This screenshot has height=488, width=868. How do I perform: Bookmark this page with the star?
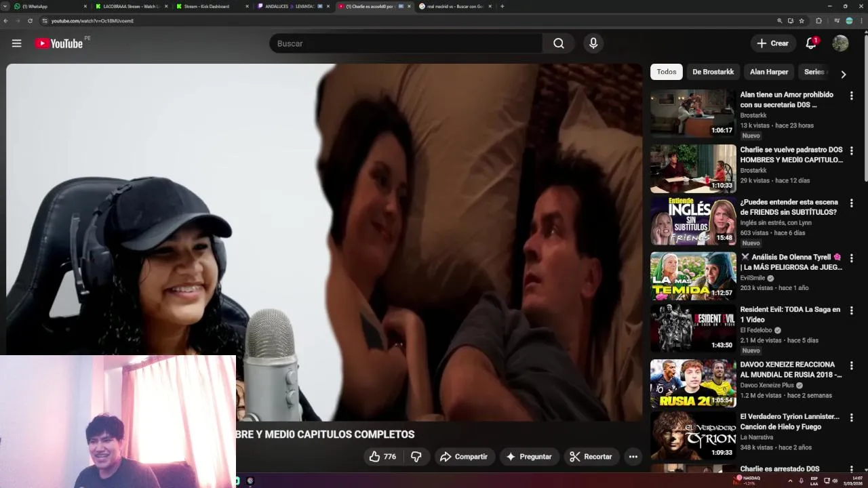point(802,21)
